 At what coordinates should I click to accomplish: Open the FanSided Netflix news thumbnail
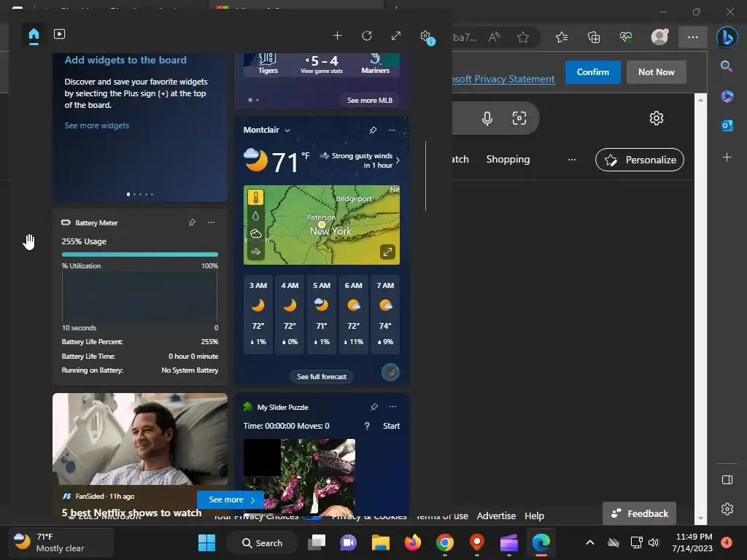pyautogui.click(x=140, y=438)
